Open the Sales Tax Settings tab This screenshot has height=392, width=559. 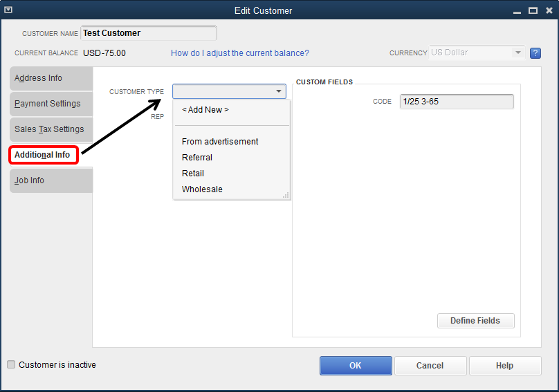pos(51,129)
